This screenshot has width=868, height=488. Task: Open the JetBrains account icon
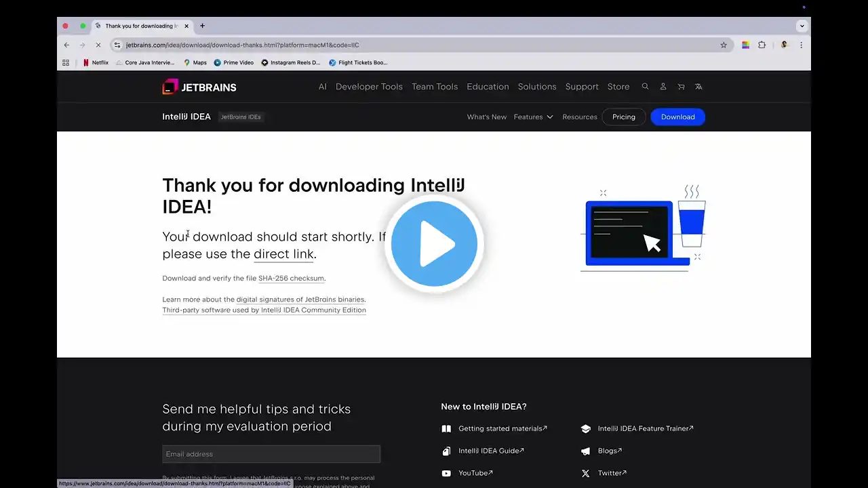(663, 87)
